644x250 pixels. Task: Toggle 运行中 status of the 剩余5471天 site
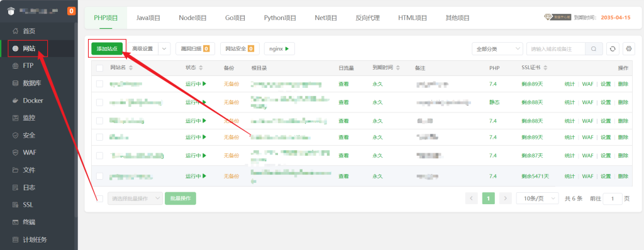click(x=196, y=176)
